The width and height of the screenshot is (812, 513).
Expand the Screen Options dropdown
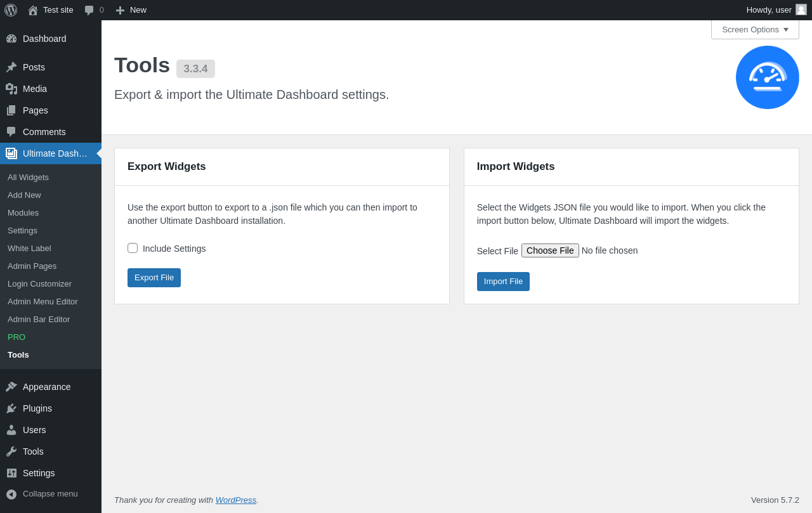tap(755, 29)
